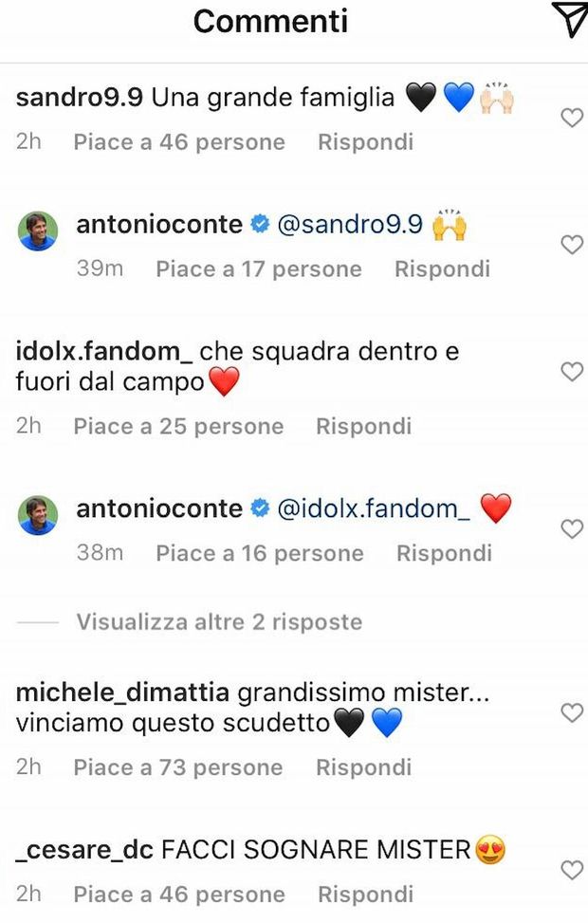Like antonioconte's reply to @sandro9.9
This screenshot has height=923, width=588.
click(x=571, y=245)
